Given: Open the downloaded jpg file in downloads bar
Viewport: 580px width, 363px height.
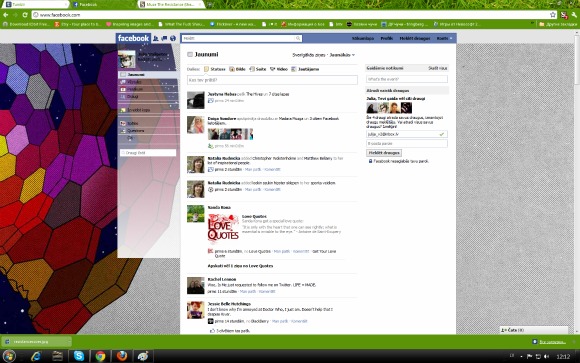Looking at the screenshot, I should (35, 342).
